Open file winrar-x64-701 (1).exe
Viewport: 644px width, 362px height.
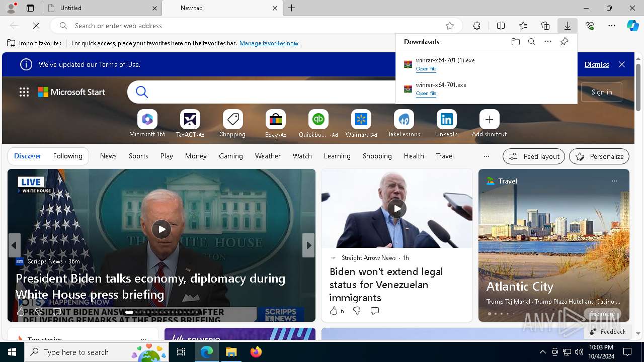coord(426,69)
